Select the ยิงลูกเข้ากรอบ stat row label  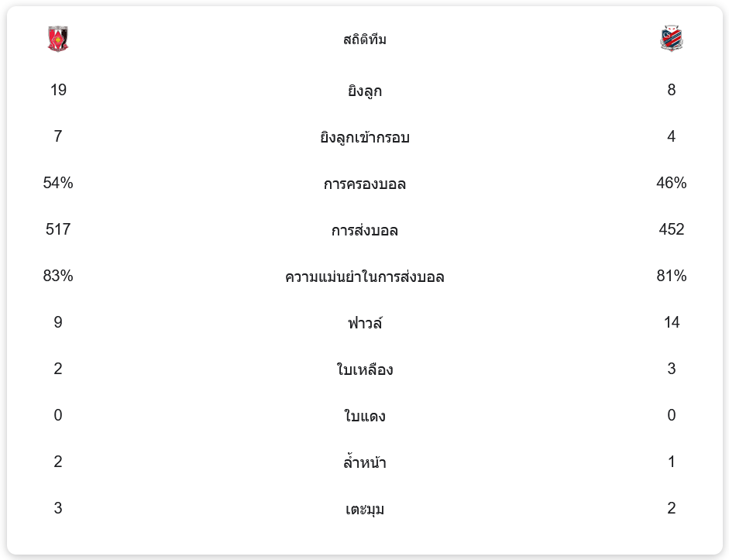pos(364,137)
